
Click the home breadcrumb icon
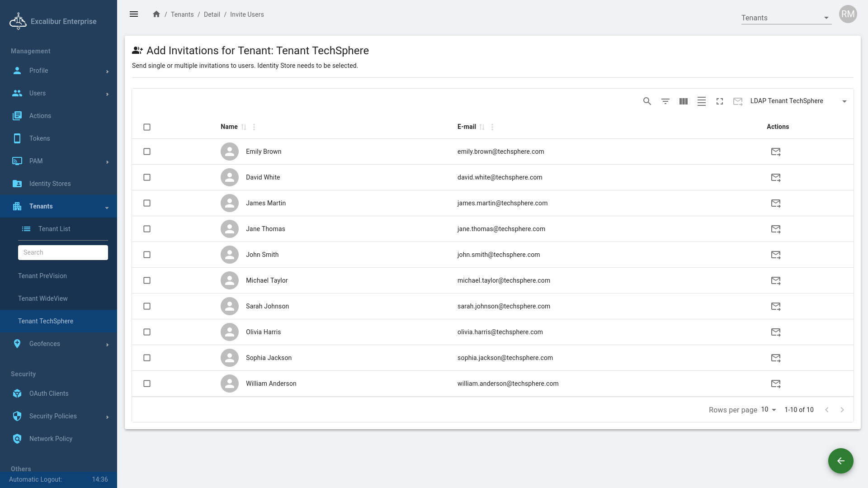click(156, 14)
